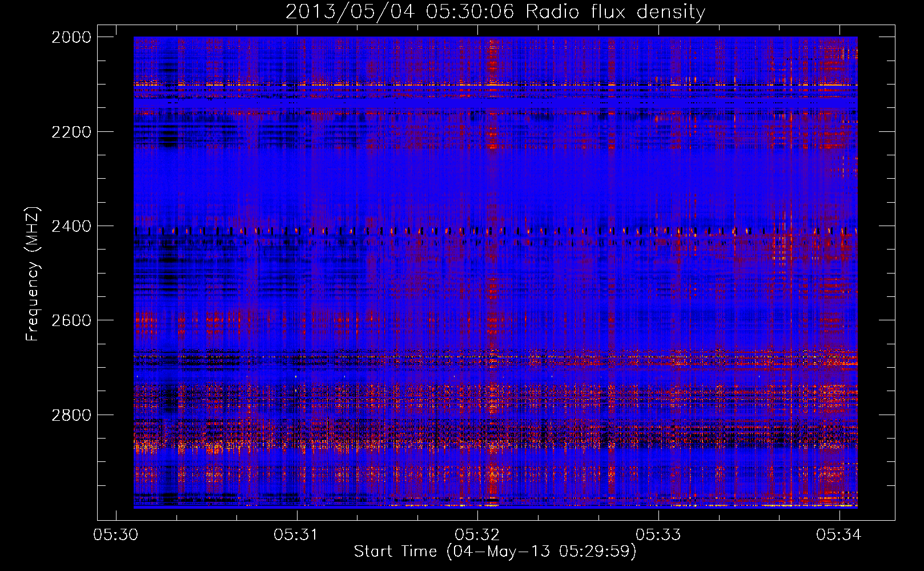Click the plot title '2013/05/04 05:30:06 Radio flux density'
Image resolution: width=924 pixels, height=571 pixels.
(x=495, y=12)
